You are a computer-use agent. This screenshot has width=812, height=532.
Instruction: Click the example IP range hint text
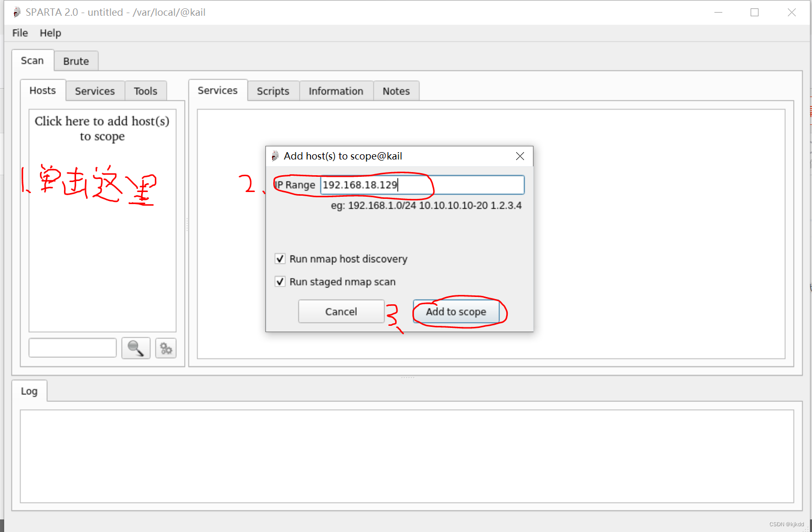[426, 205]
